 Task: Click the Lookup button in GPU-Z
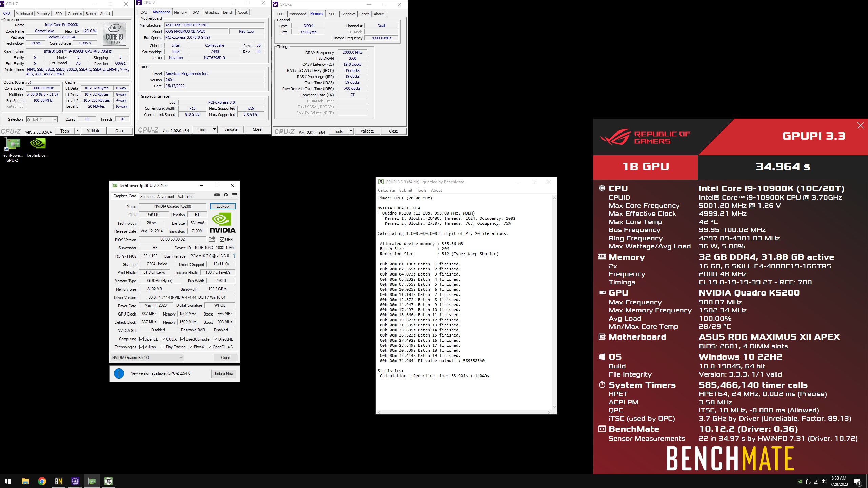point(222,206)
